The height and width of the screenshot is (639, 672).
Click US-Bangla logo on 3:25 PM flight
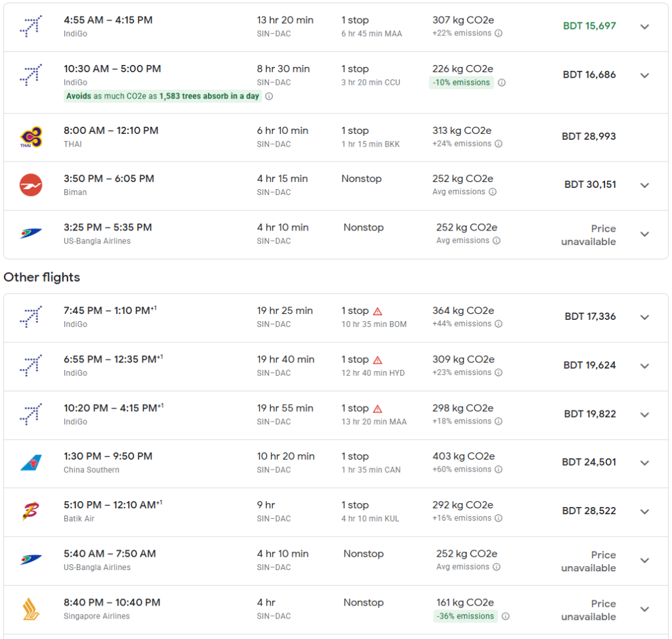(31, 233)
